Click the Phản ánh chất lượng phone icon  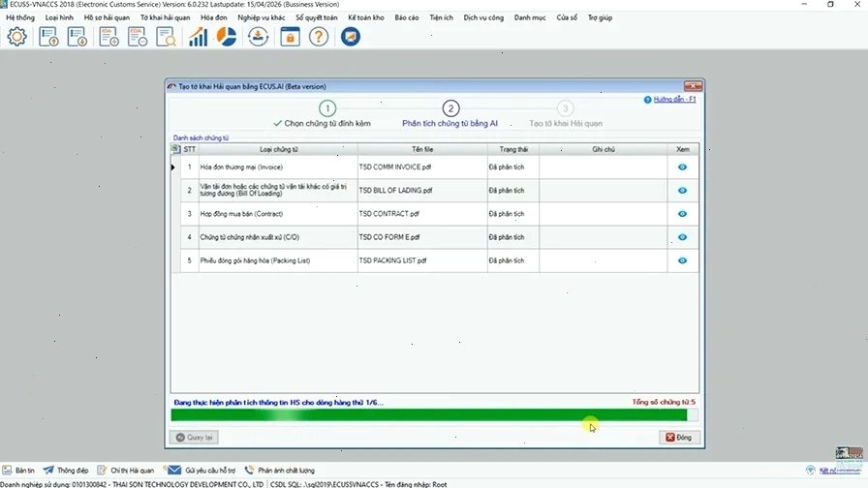[x=249, y=471]
